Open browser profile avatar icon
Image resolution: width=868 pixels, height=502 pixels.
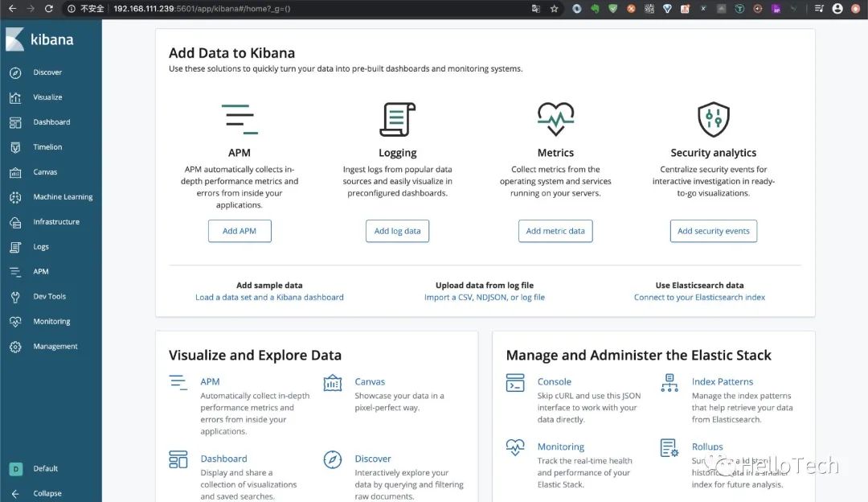click(837, 8)
